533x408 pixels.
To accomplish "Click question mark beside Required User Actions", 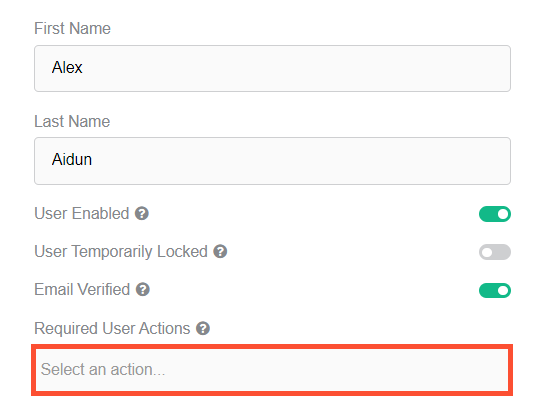I will pos(203,328).
